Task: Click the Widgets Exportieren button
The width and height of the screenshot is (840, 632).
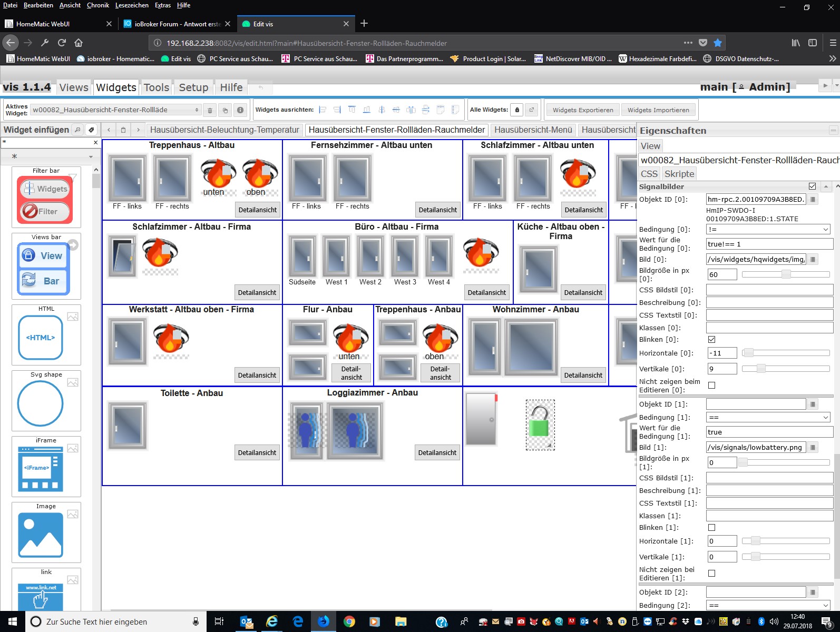Action: click(582, 110)
